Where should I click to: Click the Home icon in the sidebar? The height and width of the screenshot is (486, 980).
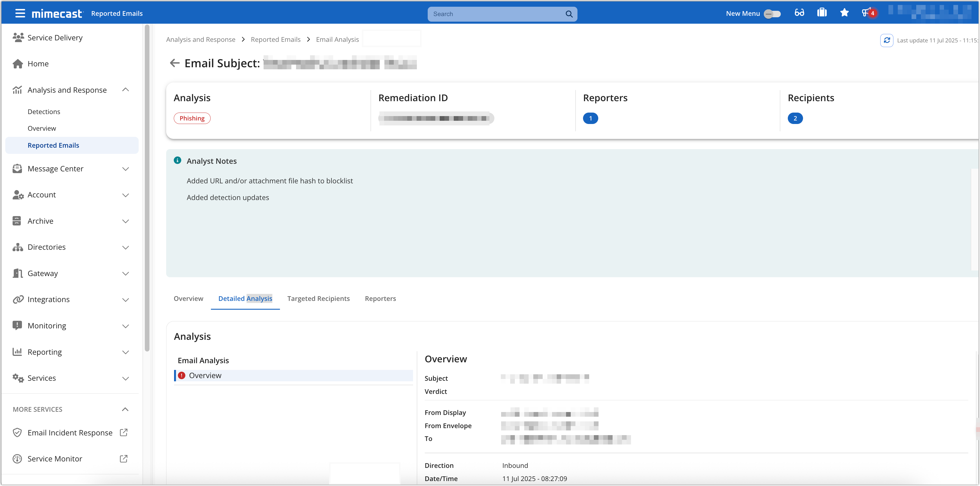pyautogui.click(x=18, y=63)
